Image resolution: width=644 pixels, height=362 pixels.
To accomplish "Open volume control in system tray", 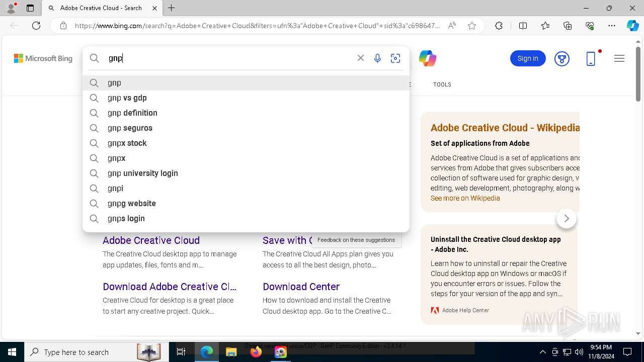I will pyautogui.click(x=579, y=352).
